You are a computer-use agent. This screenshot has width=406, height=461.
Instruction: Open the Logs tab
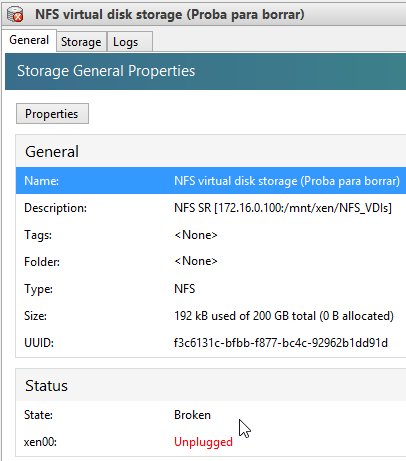point(129,42)
